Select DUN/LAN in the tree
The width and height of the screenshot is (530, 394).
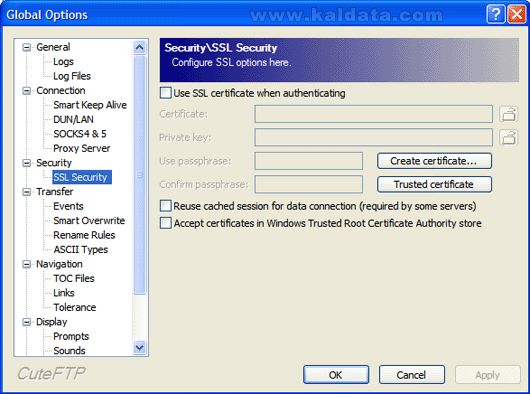pos(73,119)
